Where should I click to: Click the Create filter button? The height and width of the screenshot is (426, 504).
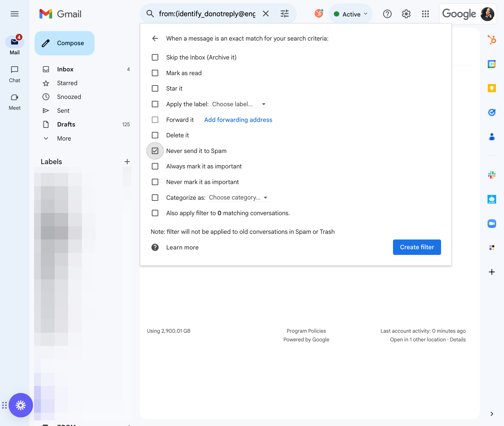417,247
